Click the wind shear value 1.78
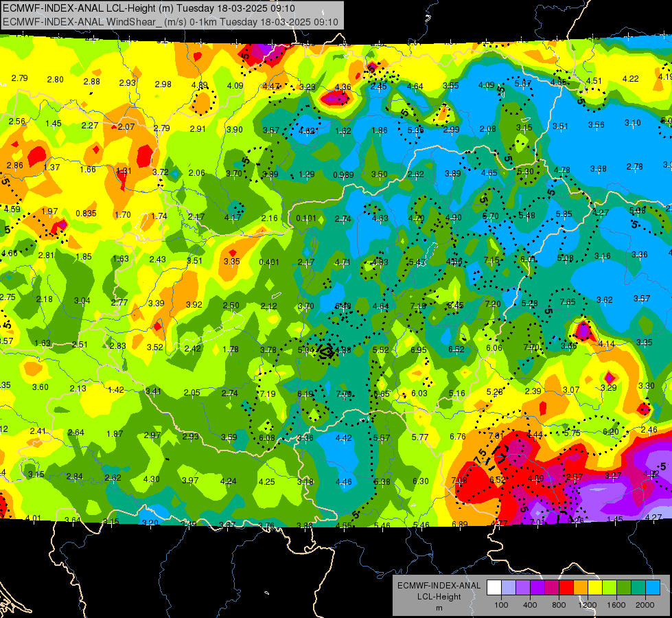The width and height of the screenshot is (672, 618). 231,349
